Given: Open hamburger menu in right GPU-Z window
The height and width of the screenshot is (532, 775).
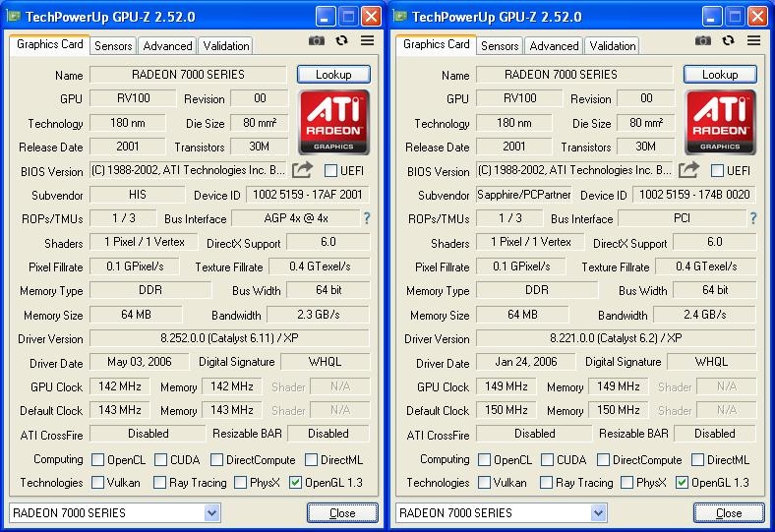Looking at the screenshot, I should click(x=753, y=40).
